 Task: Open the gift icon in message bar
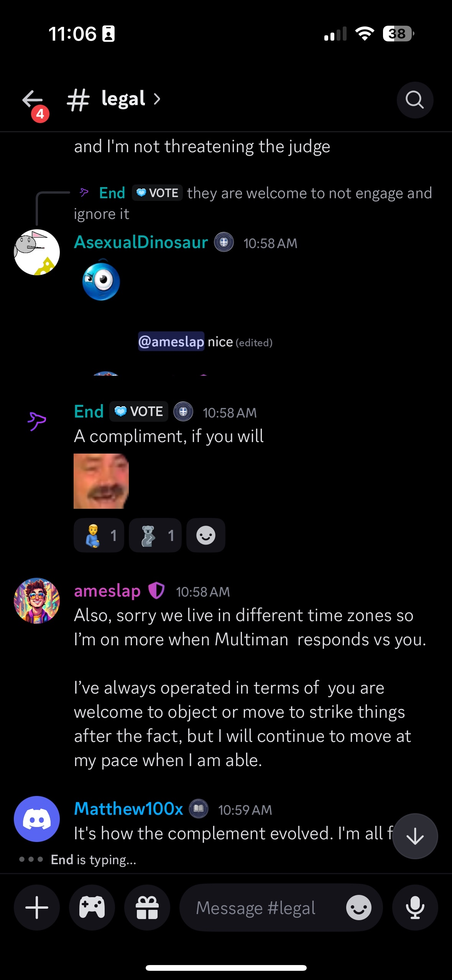coord(147,908)
